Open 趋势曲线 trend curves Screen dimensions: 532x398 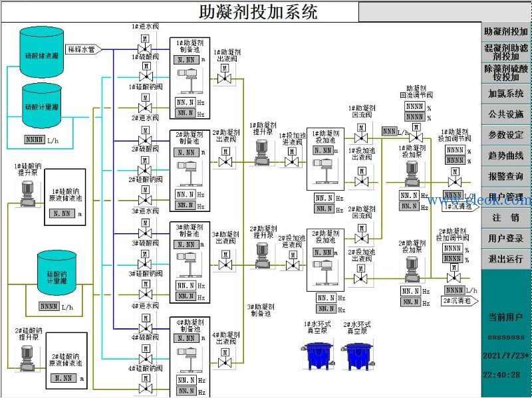(x=505, y=155)
